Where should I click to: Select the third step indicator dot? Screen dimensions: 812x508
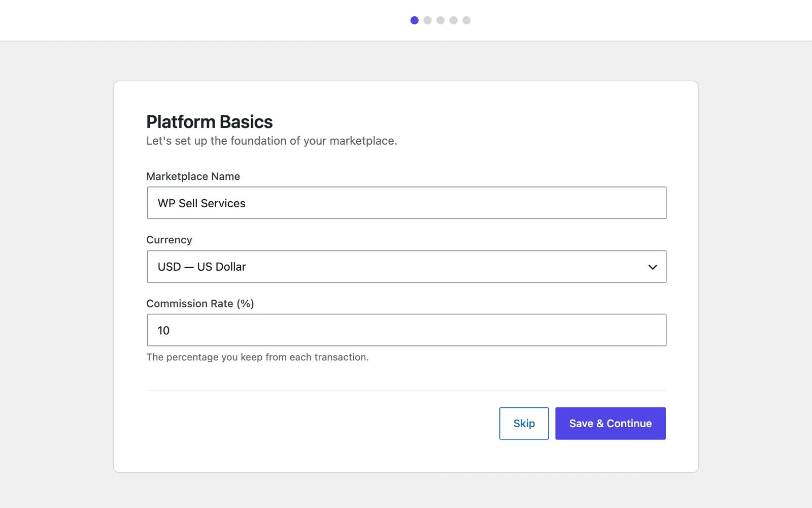441,20
